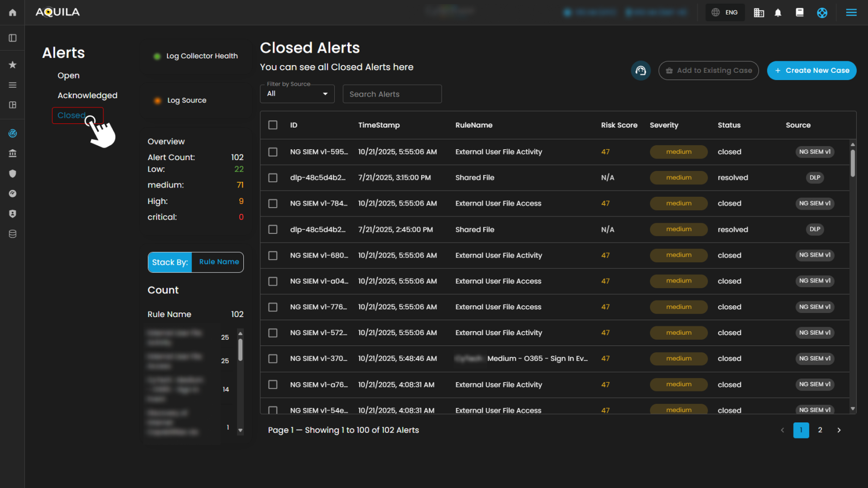Switch to the Open alerts tab

68,75
